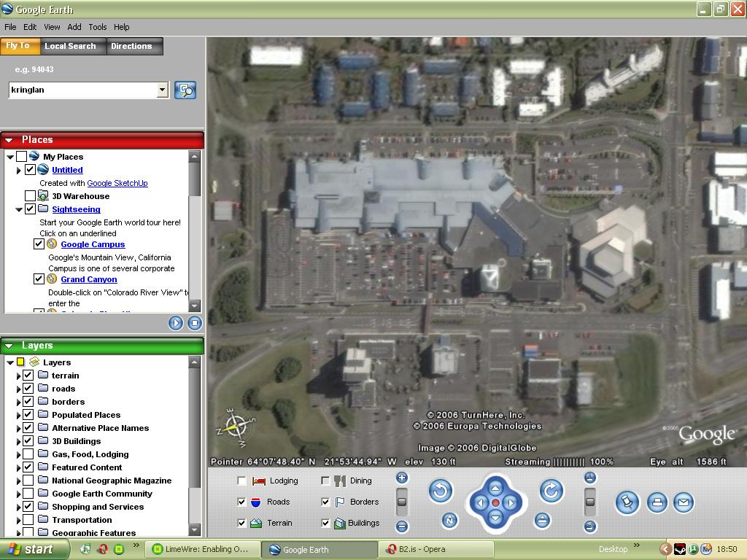This screenshot has width=747, height=560.
Task: Enable the Gas, Food, Lodging layer checkbox
Action: pos(28,454)
